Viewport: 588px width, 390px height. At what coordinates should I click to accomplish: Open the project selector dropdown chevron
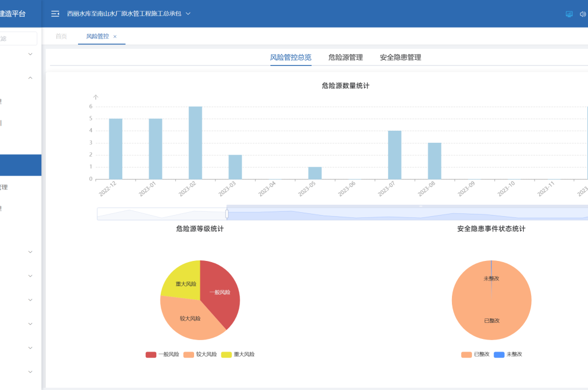click(188, 13)
